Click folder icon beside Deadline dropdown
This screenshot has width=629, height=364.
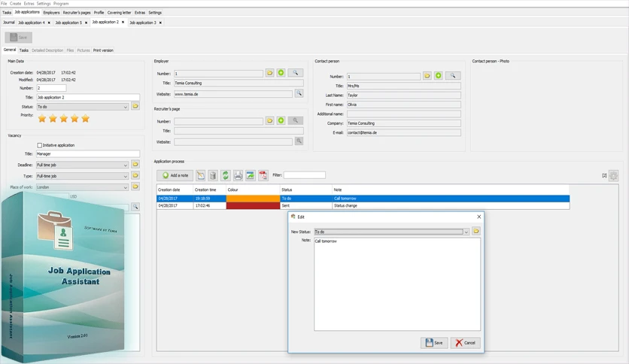(x=135, y=165)
